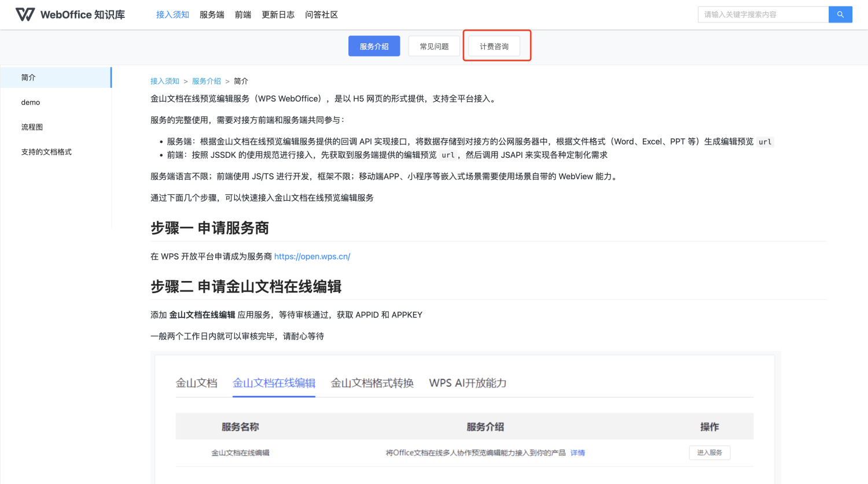This screenshot has height=484, width=868.
Task: Select the 服务介绍 tab button
Action: [x=374, y=46]
